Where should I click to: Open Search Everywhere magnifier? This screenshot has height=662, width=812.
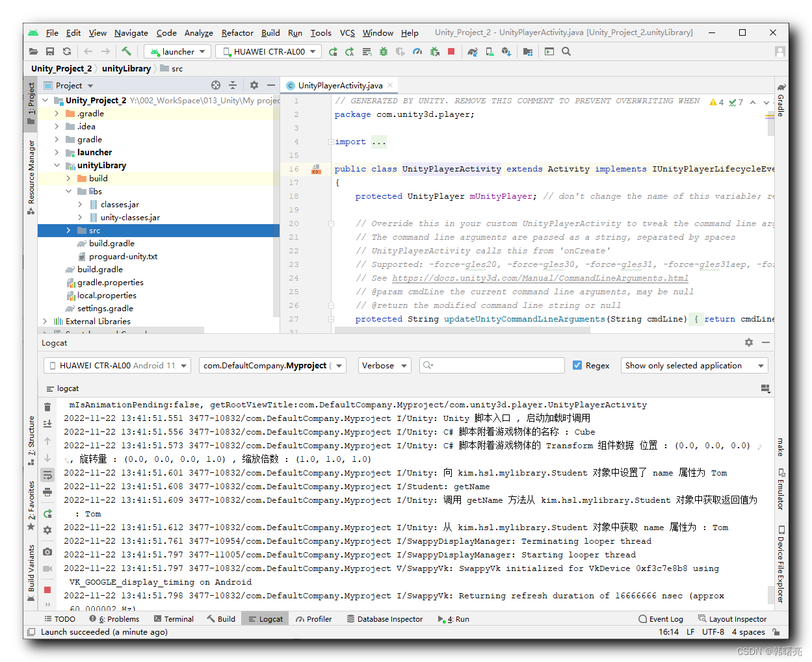566,51
